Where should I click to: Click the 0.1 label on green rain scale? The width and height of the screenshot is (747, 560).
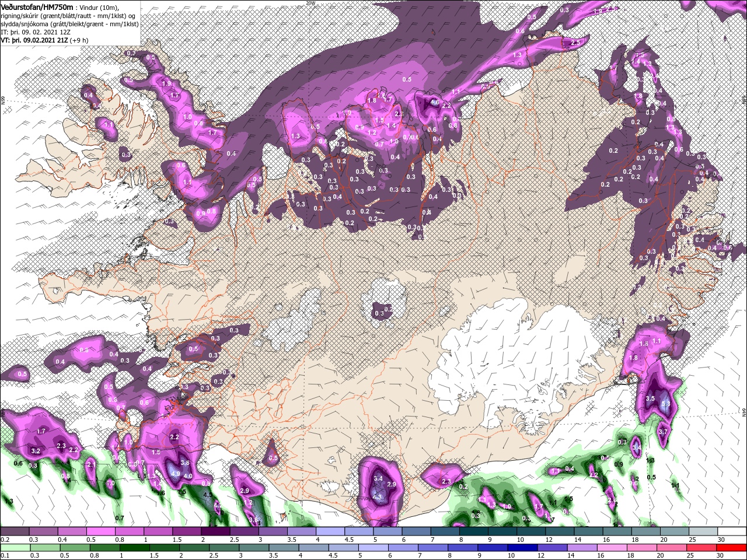tap(5, 556)
